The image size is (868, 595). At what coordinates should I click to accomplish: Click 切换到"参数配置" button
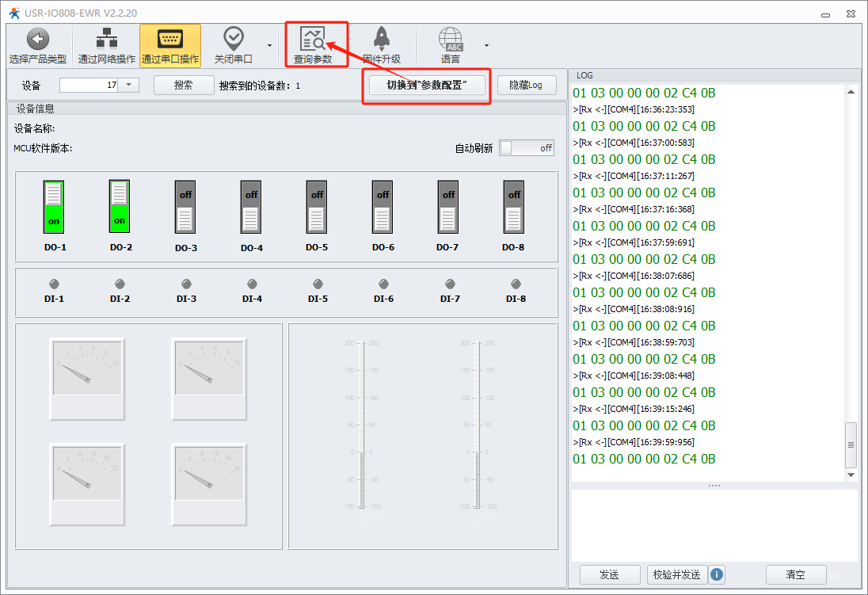[427, 85]
